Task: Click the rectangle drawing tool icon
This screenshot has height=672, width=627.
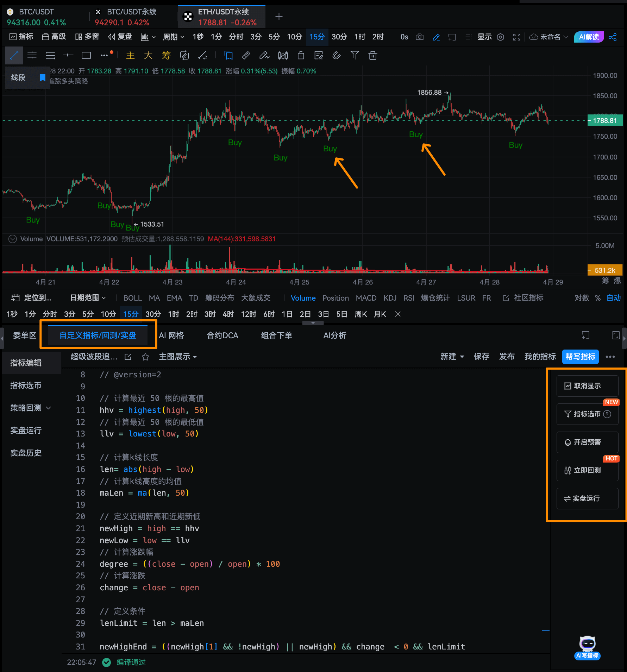Action: (x=86, y=56)
